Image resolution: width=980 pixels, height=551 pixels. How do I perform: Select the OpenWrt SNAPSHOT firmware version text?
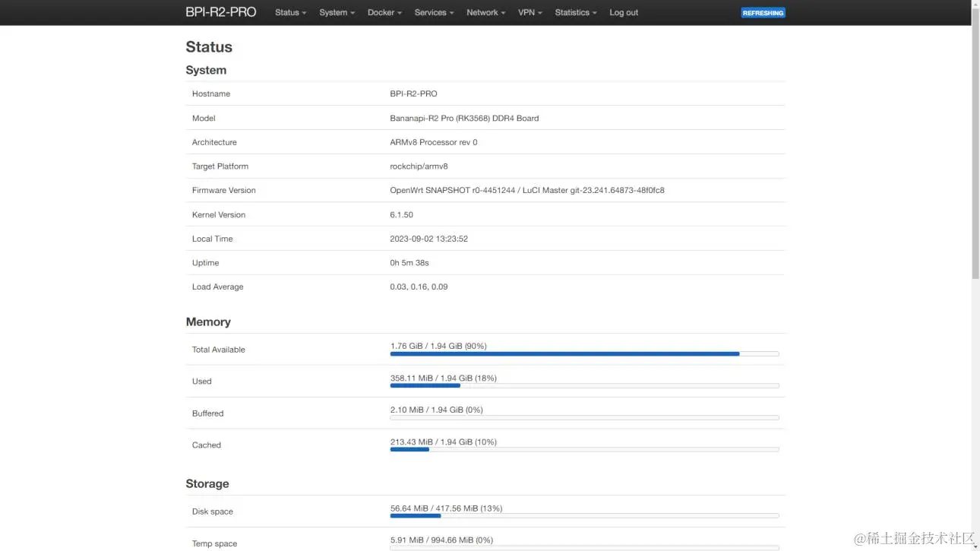tap(527, 191)
